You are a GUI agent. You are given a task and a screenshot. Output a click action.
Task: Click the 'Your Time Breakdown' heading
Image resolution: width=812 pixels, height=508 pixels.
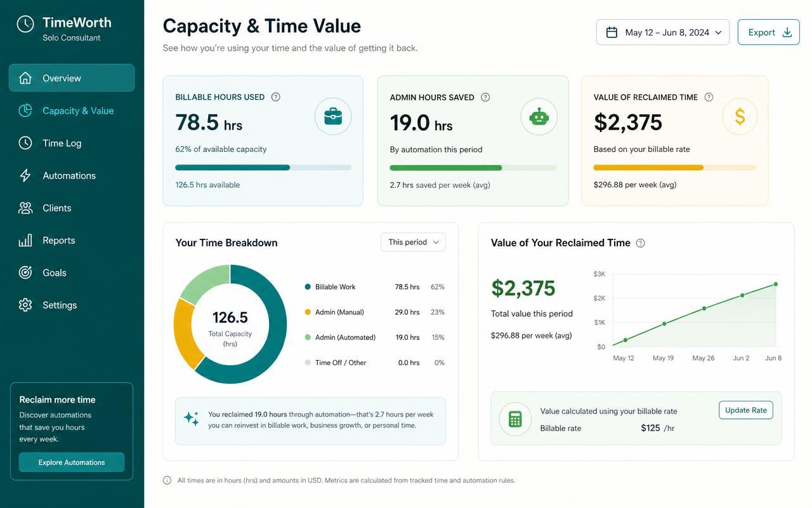click(x=226, y=243)
